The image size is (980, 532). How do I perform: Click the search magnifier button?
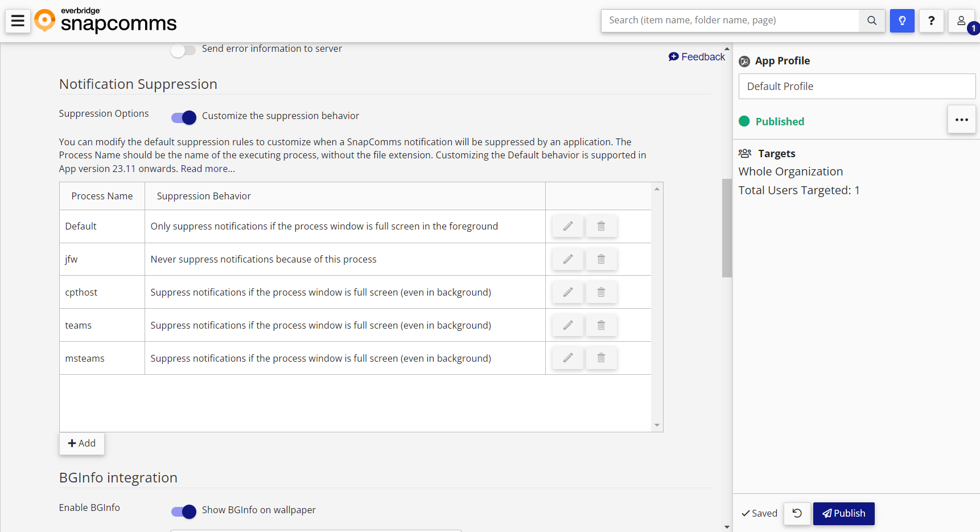pos(871,21)
